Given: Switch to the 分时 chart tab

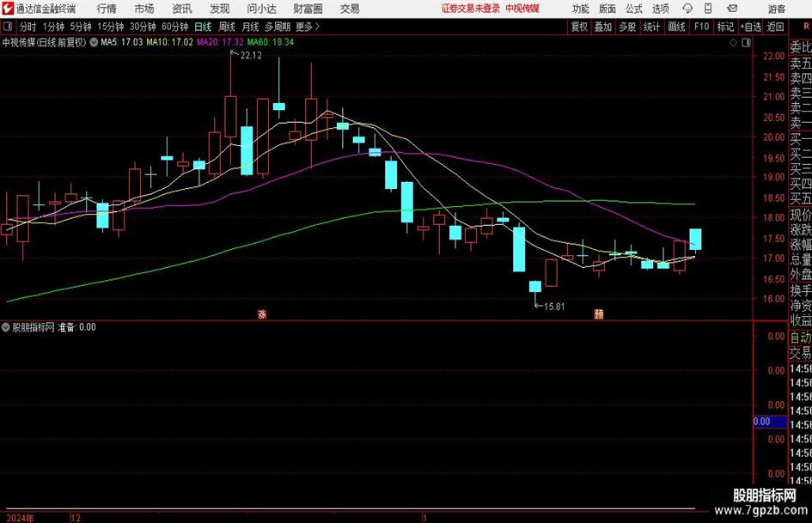Looking at the screenshot, I should [27, 27].
